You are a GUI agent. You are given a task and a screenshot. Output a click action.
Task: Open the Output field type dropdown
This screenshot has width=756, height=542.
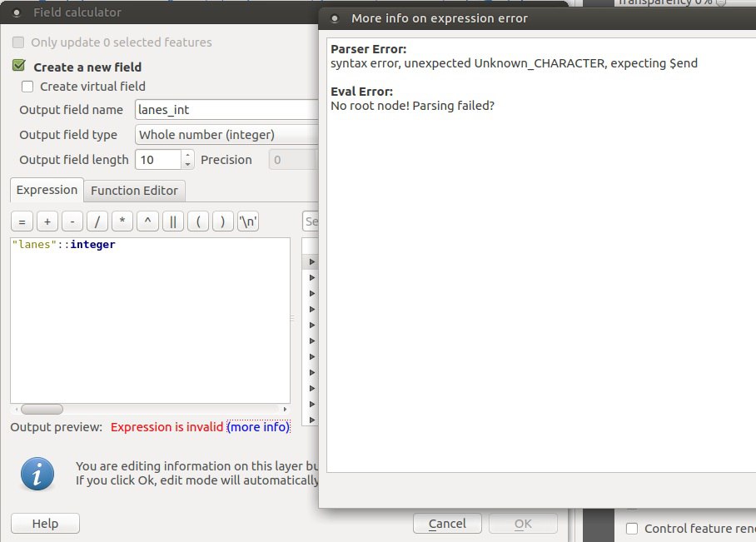pyautogui.click(x=226, y=134)
